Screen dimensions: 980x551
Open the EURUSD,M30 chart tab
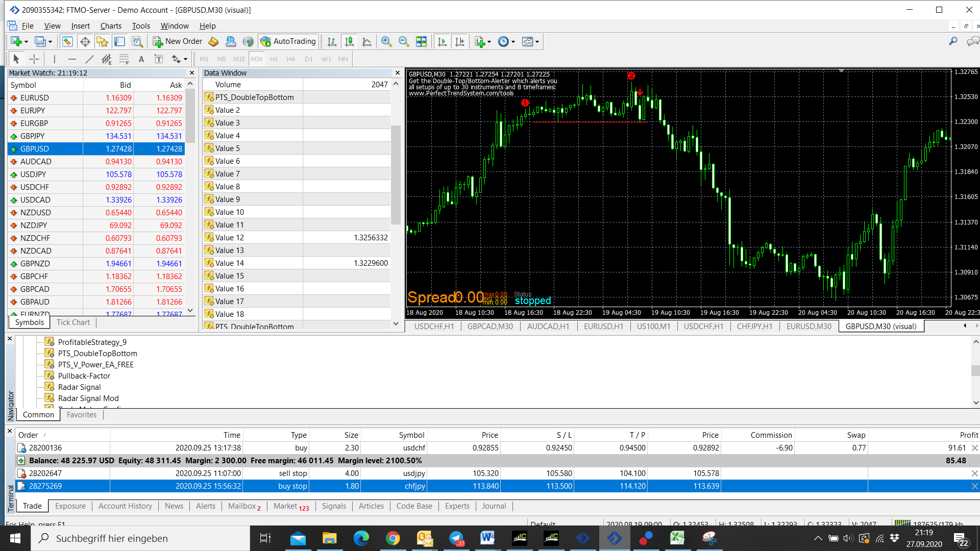click(x=808, y=327)
